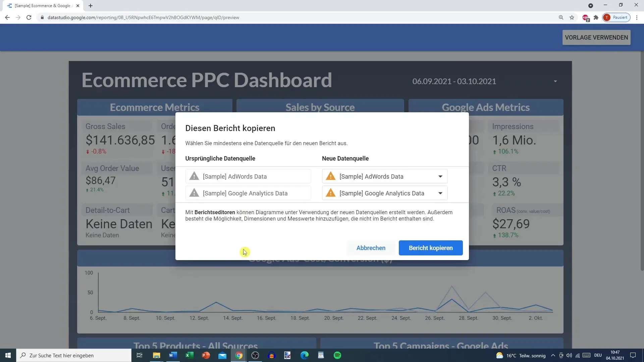
Task: Open Windows Start menu
Action: tap(8, 355)
